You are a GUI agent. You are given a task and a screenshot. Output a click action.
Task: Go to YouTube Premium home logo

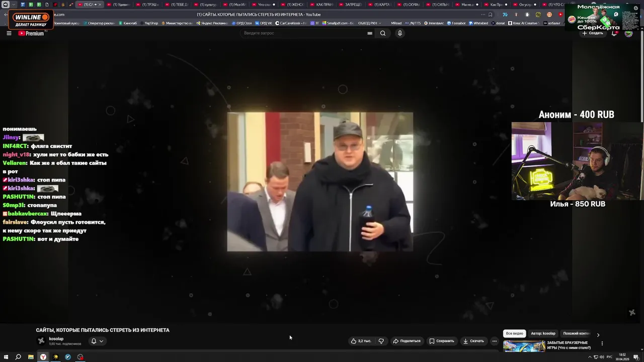pos(31,33)
